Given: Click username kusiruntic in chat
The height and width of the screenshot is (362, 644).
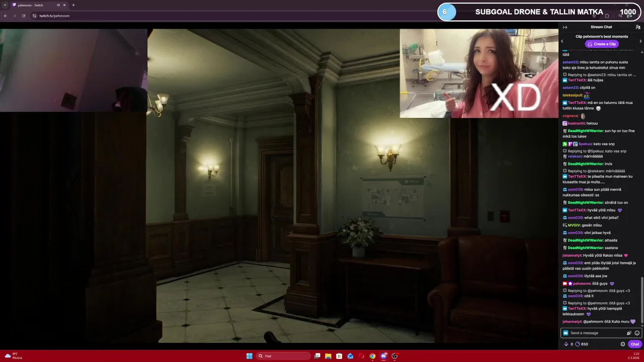Looking at the screenshot, I should [x=576, y=123].
